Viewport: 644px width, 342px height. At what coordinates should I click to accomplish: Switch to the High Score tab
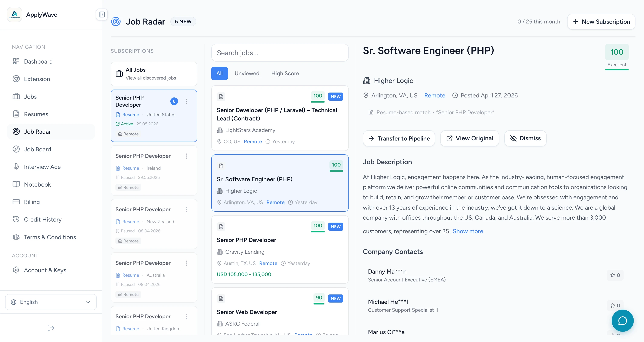tap(285, 73)
